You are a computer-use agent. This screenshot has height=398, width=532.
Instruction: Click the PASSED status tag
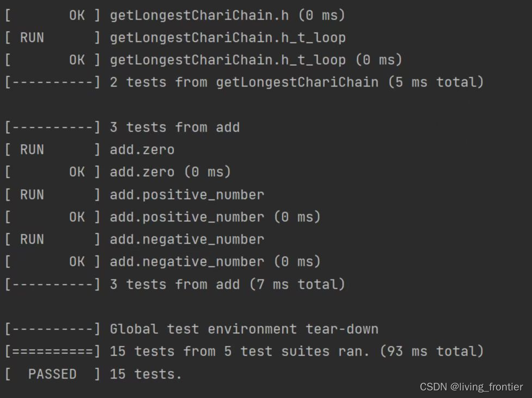52,374
